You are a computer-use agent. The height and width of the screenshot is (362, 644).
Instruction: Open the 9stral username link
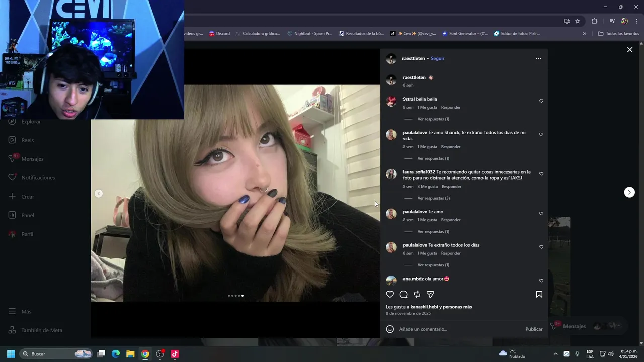pos(409,100)
